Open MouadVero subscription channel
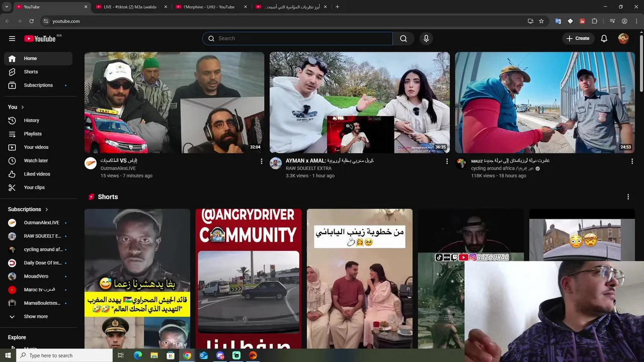The image size is (644, 362). tap(38, 277)
